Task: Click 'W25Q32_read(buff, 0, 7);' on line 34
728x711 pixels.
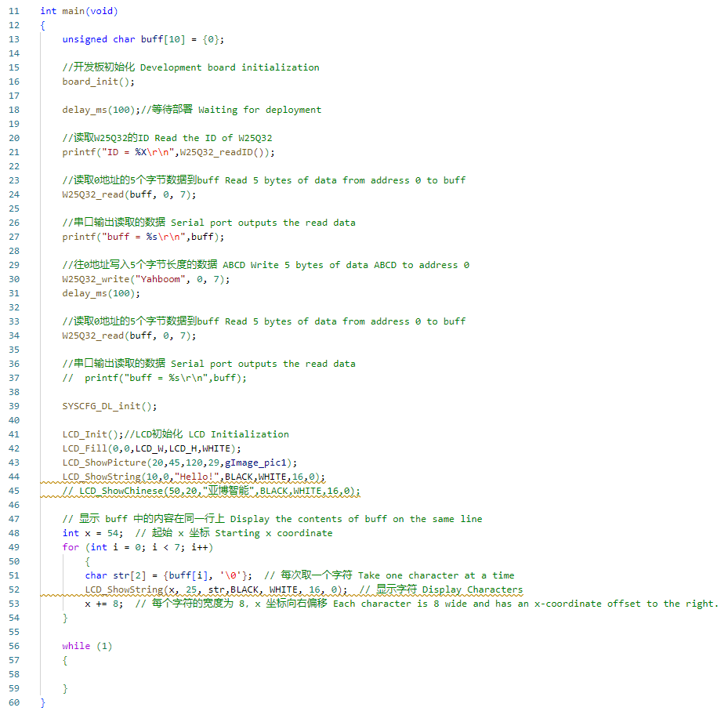Action: (x=129, y=336)
